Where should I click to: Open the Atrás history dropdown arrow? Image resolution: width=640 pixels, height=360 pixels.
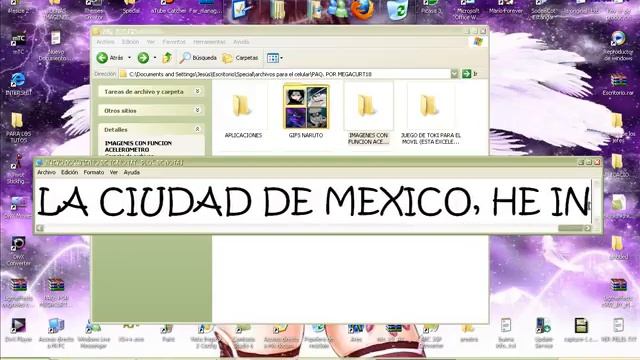(129, 58)
